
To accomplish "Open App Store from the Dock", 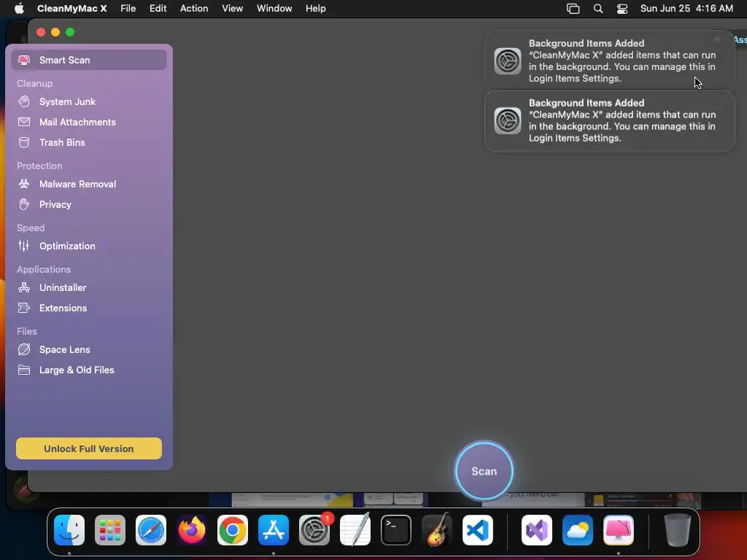I will click(x=274, y=530).
